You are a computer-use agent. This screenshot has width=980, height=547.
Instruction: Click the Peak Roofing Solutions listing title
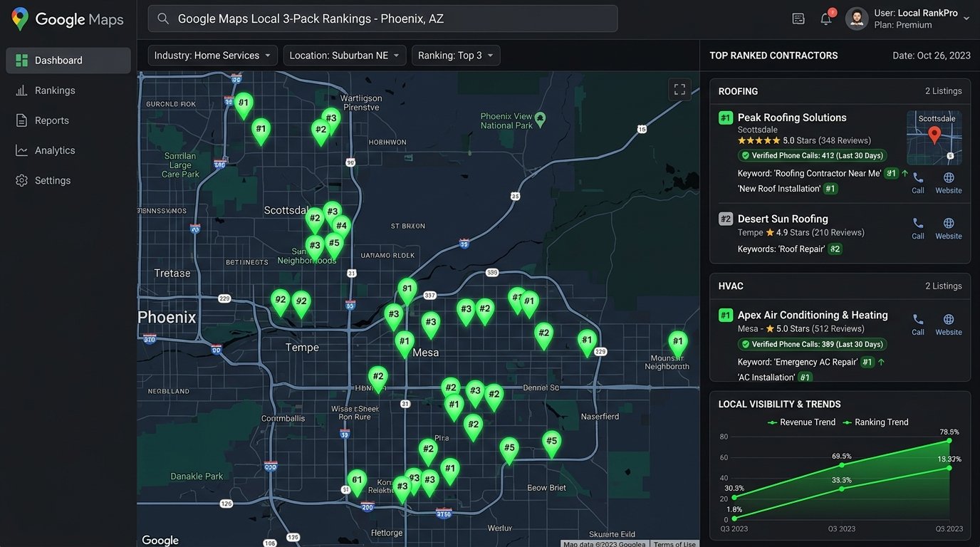click(x=792, y=118)
